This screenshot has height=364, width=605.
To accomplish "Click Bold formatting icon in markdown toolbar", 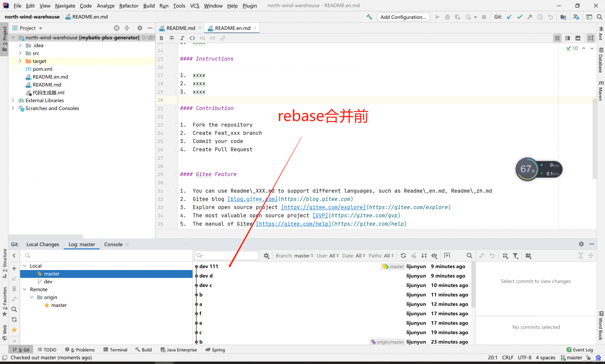I will 161,38.
